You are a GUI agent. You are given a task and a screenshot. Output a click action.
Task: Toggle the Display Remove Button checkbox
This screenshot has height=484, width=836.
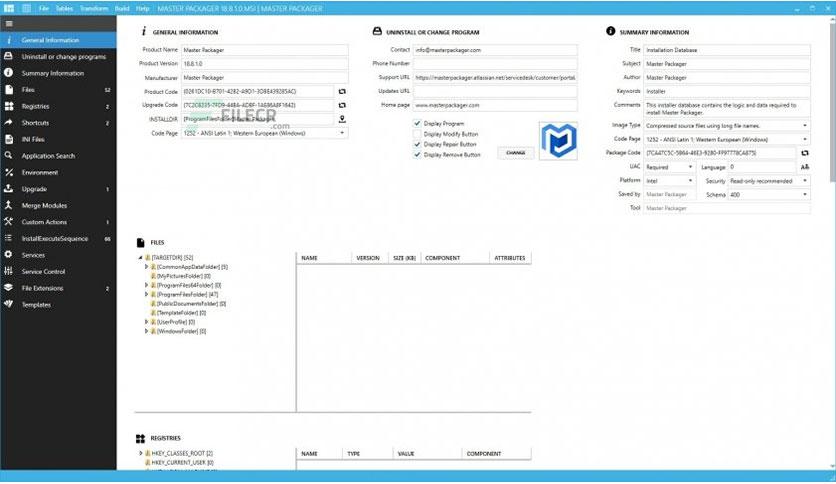417,155
